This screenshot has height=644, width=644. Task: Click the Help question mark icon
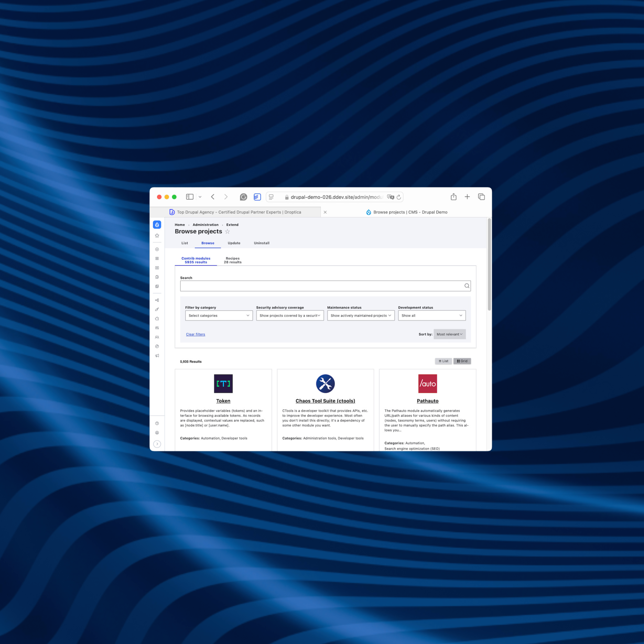(x=157, y=423)
